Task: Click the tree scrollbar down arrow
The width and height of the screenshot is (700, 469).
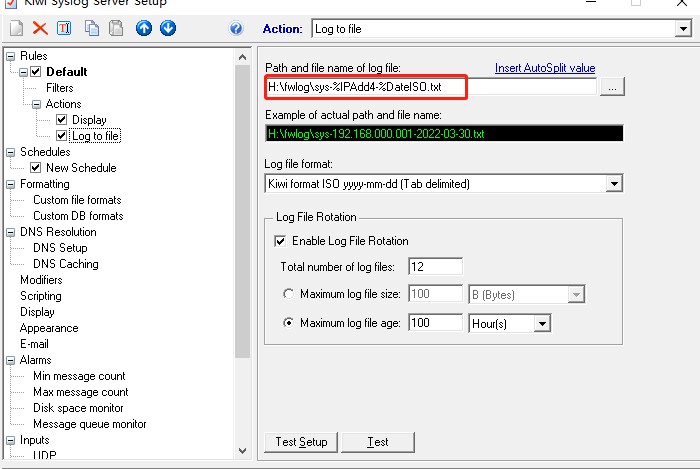Action: (242, 451)
